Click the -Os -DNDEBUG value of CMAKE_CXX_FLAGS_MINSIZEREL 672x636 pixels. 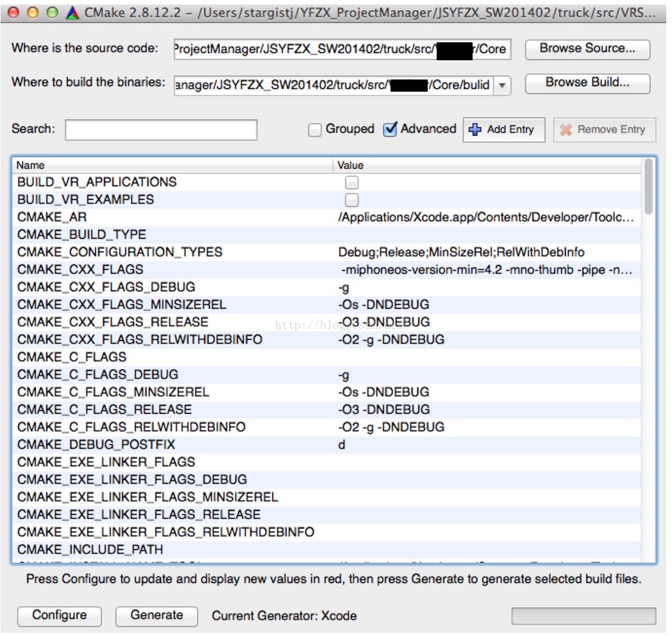tap(383, 305)
